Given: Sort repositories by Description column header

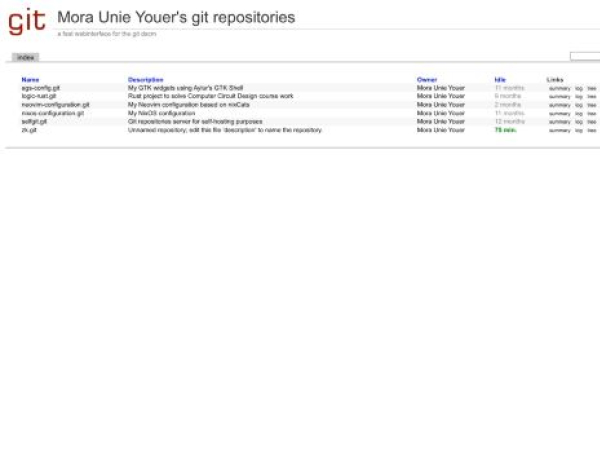Looking at the screenshot, I should 145,79.
